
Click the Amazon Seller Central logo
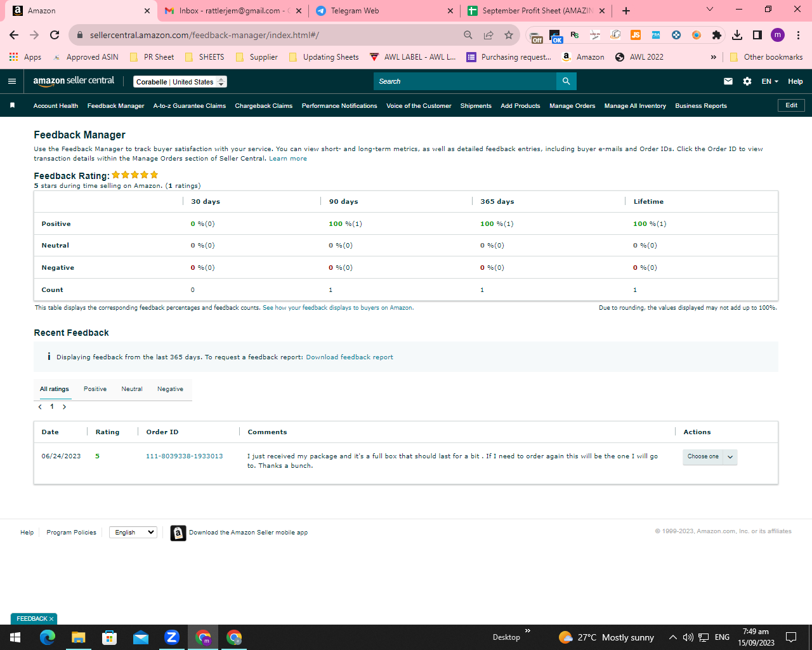(x=74, y=81)
